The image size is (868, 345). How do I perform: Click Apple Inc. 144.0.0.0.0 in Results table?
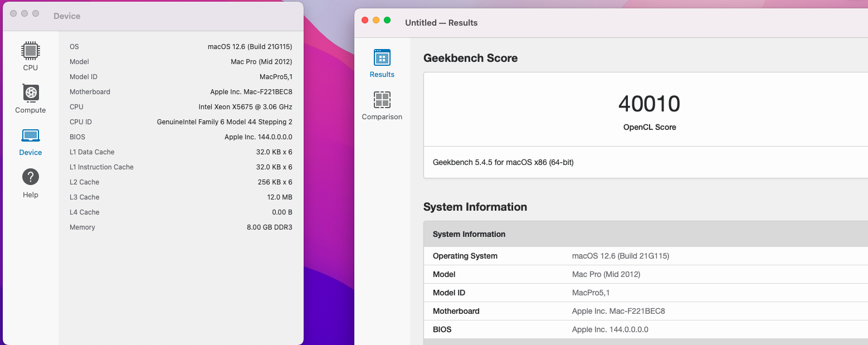610,329
